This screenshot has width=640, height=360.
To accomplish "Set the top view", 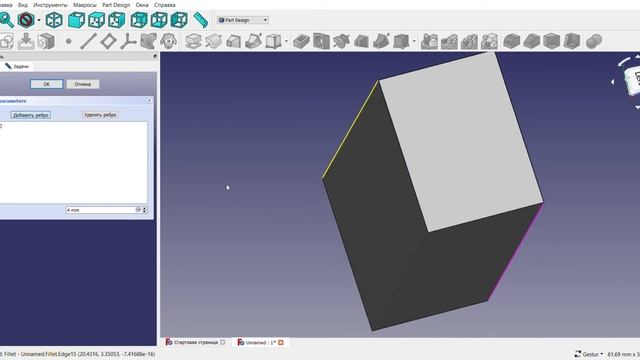I will click(97, 20).
